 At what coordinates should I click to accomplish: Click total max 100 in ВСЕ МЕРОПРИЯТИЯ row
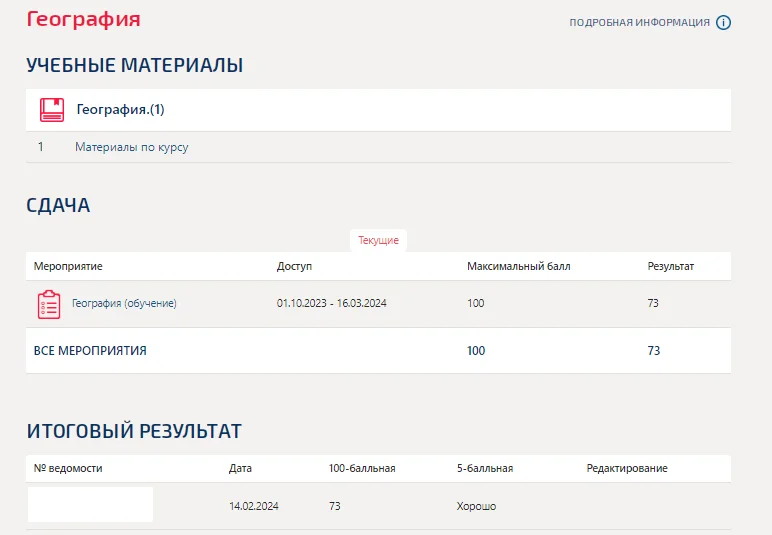click(x=476, y=351)
